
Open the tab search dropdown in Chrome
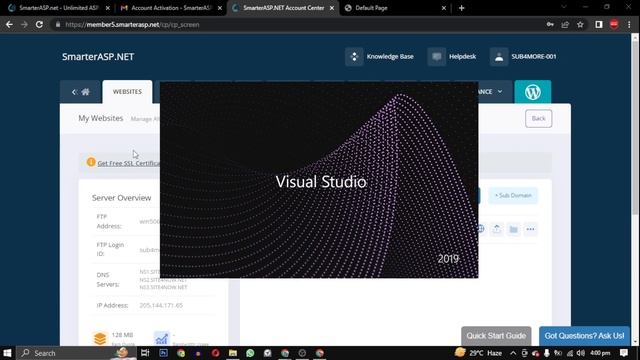[x=564, y=7]
